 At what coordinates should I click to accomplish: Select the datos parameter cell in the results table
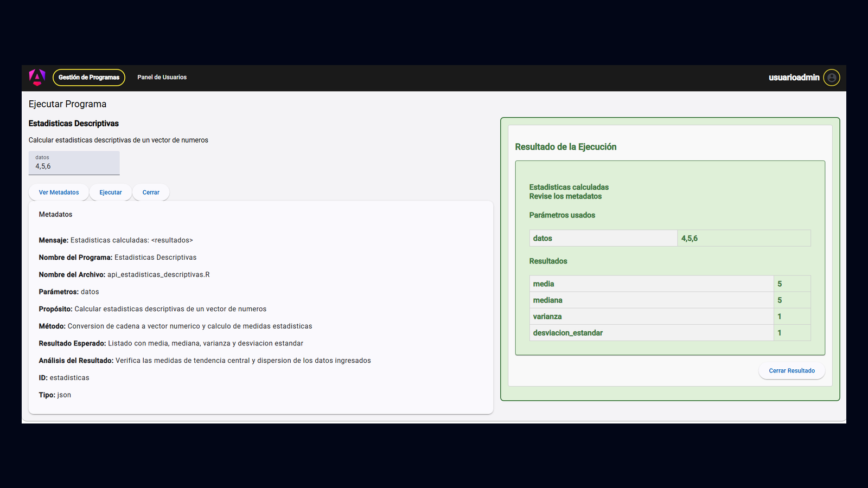tap(603, 238)
